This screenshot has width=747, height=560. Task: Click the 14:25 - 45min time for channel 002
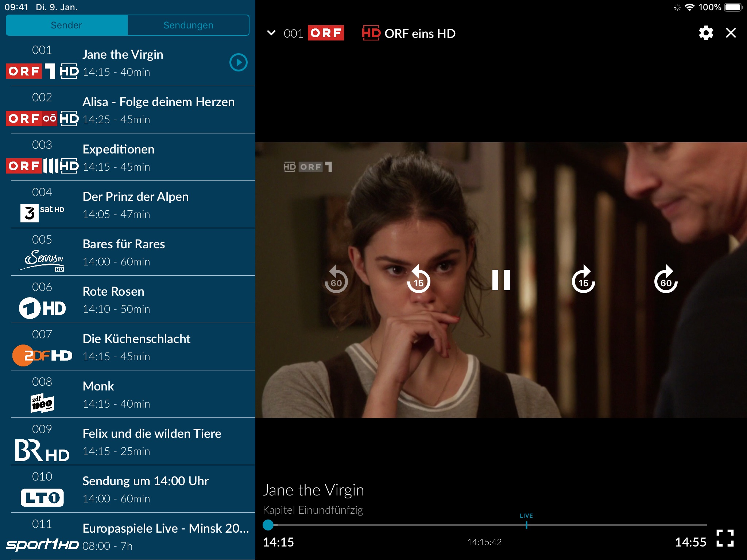(x=116, y=120)
